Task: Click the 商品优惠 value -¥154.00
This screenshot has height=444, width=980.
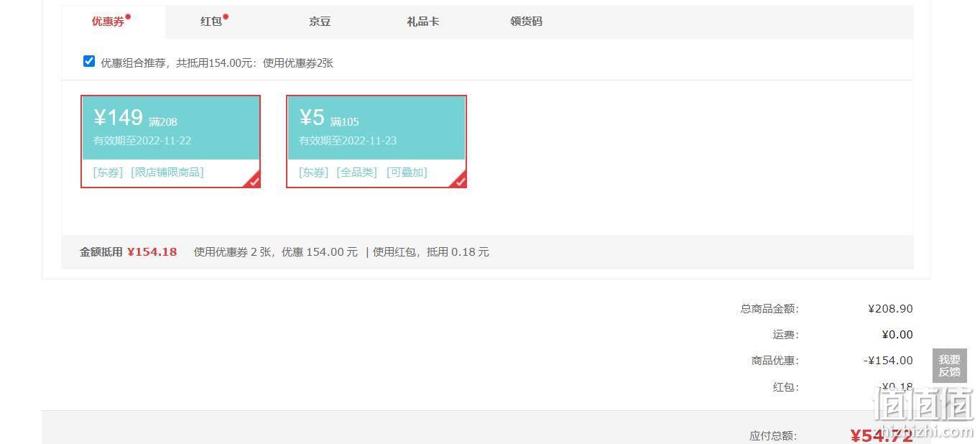Action: pos(888,361)
